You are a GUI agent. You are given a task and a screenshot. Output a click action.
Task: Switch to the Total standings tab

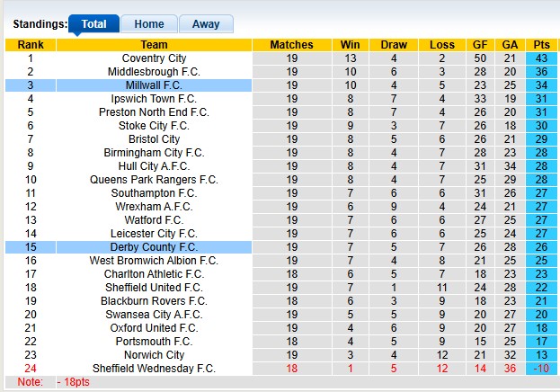[93, 24]
